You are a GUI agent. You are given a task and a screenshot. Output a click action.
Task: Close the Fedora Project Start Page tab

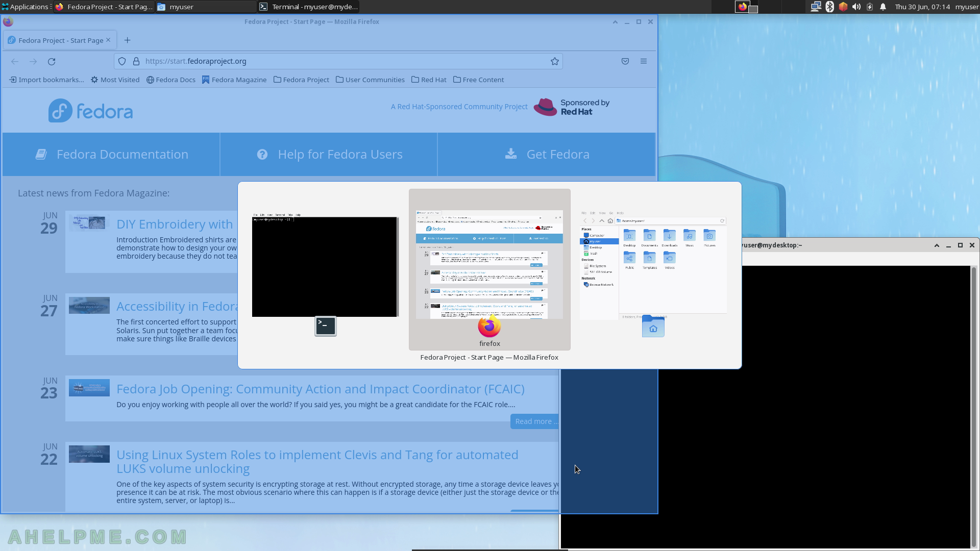[x=108, y=40]
